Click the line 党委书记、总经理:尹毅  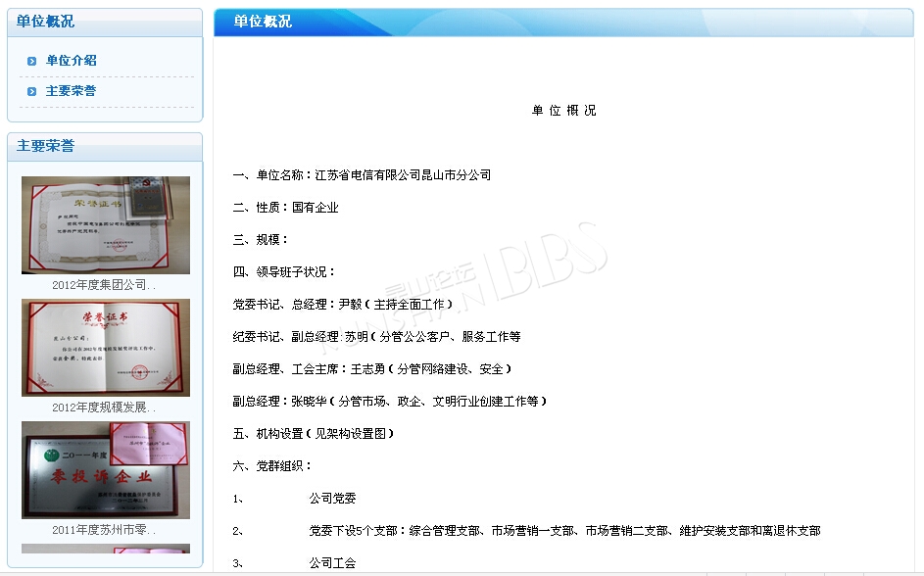click(x=343, y=305)
